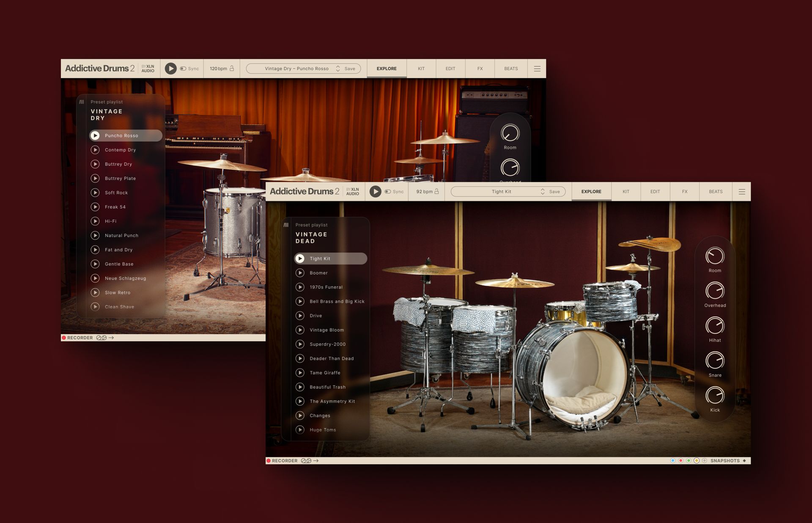This screenshot has width=812, height=523.
Task: Select Huge Toms preset name
Action: 323,430
